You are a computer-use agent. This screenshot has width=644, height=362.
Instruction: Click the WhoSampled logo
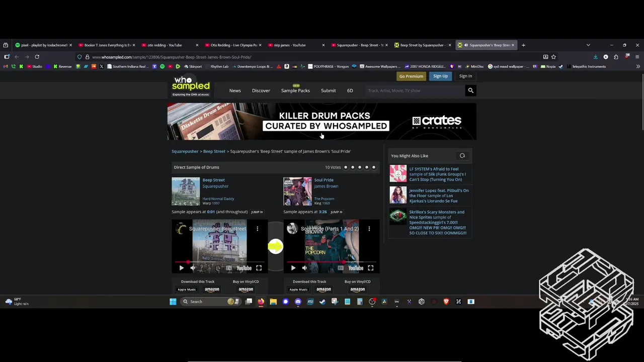coord(191,86)
